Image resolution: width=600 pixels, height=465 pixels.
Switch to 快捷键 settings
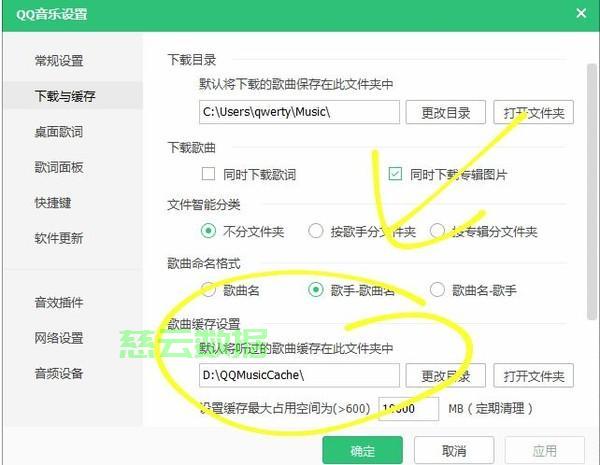[53, 202]
